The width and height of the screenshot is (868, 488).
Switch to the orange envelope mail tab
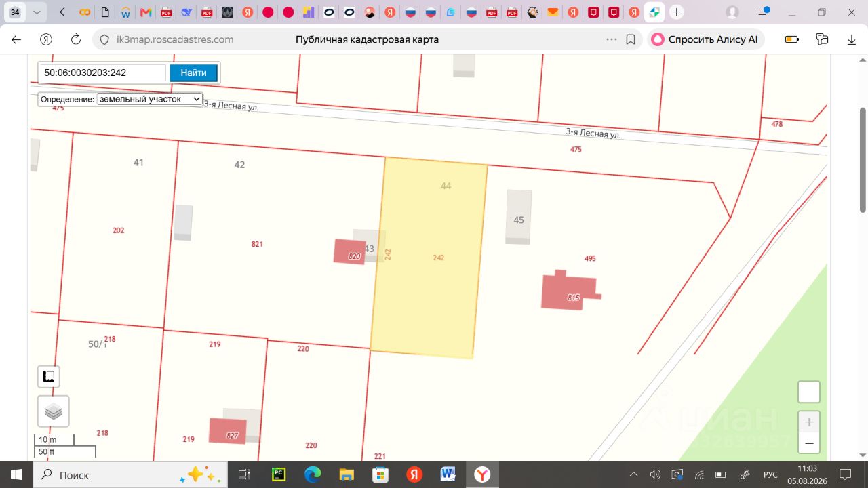pyautogui.click(x=553, y=12)
